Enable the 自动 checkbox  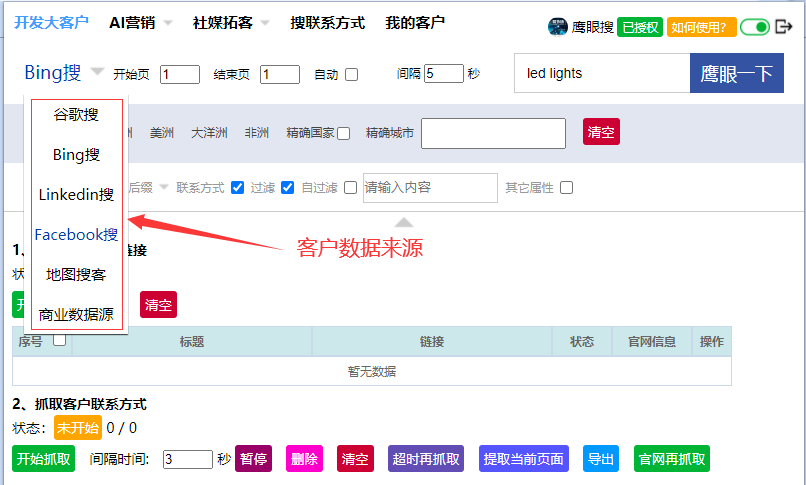coord(351,74)
